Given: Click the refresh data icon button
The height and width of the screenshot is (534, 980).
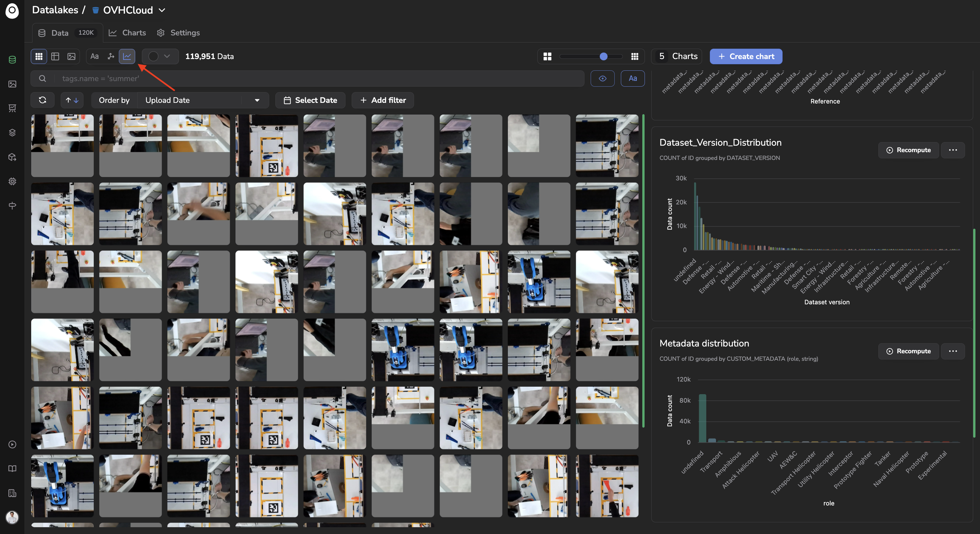Looking at the screenshot, I should [43, 100].
